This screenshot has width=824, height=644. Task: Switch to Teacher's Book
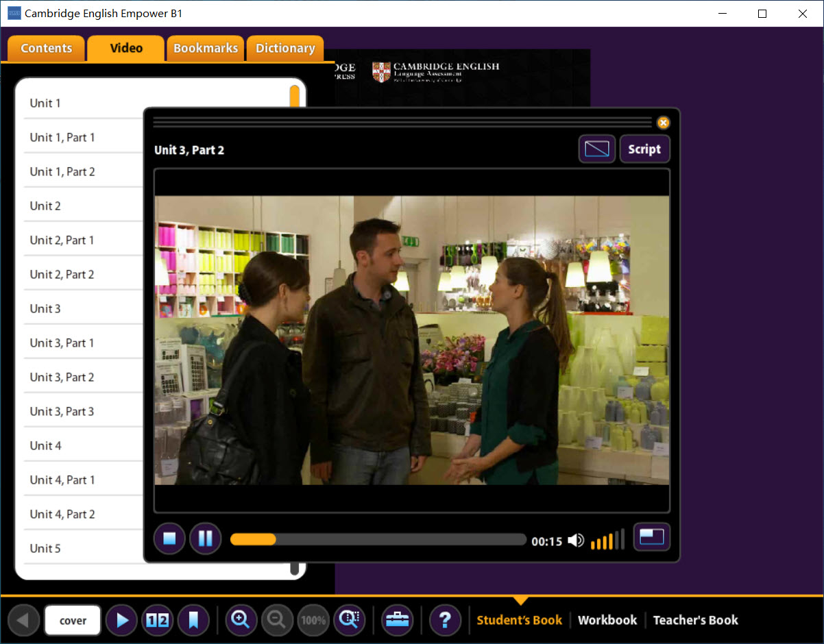click(696, 620)
